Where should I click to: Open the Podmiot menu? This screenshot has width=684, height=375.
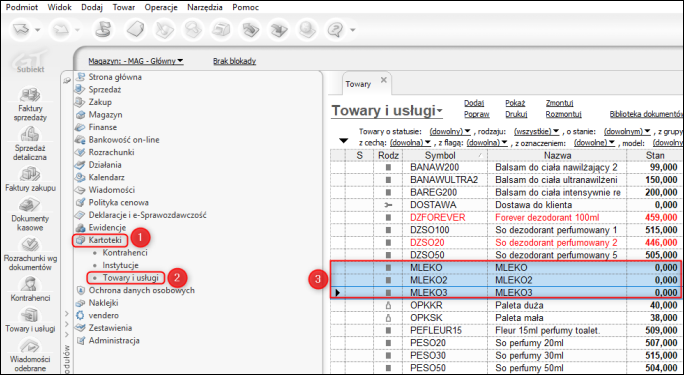pos(22,7)
